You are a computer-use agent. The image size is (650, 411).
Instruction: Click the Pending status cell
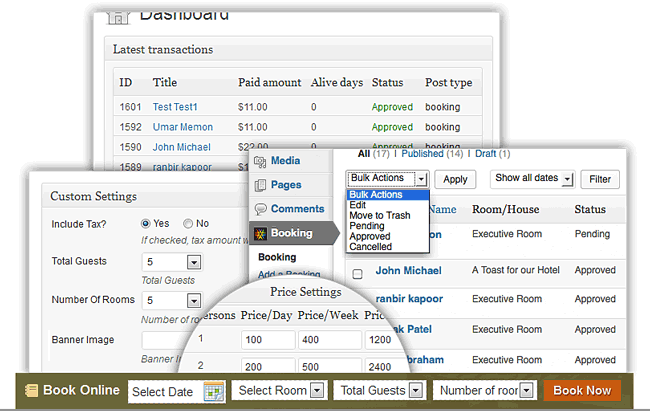tap(592, 234)
